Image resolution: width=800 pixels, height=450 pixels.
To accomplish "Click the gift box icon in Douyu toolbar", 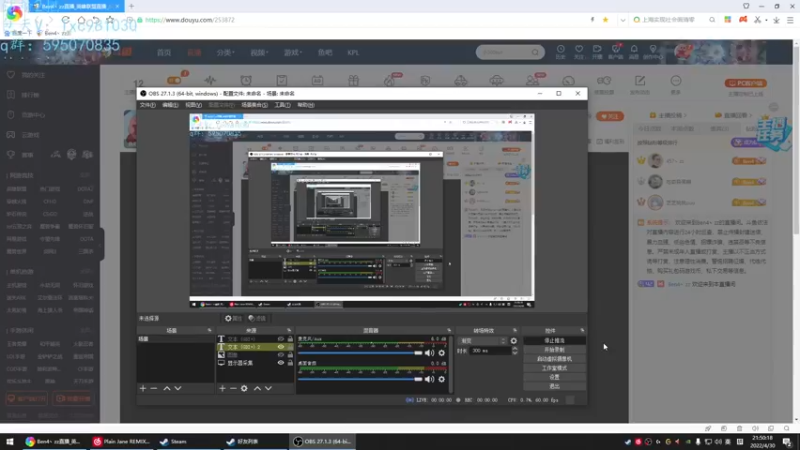I will pyautogui.click(x=354, y=80).
